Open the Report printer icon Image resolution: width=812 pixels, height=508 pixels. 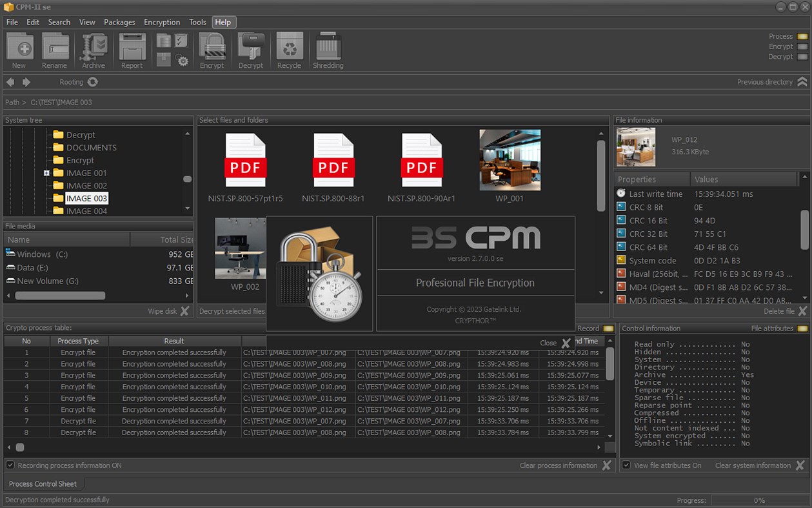(132, 48)
